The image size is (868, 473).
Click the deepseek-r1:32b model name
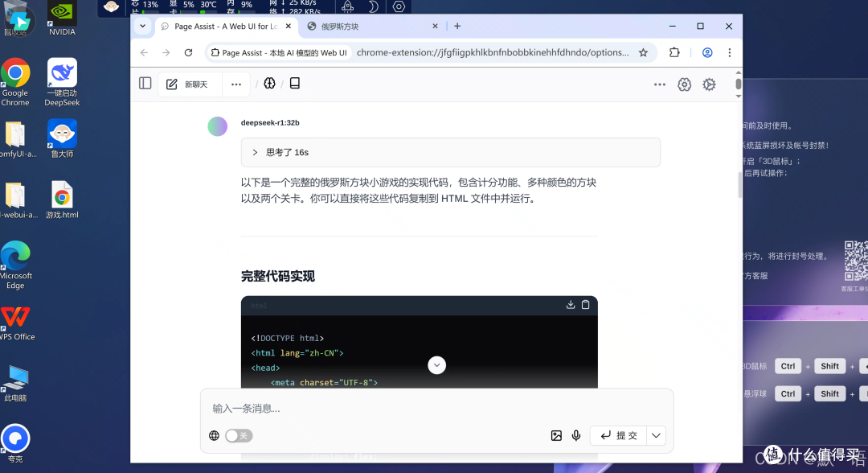coord(270,123)
